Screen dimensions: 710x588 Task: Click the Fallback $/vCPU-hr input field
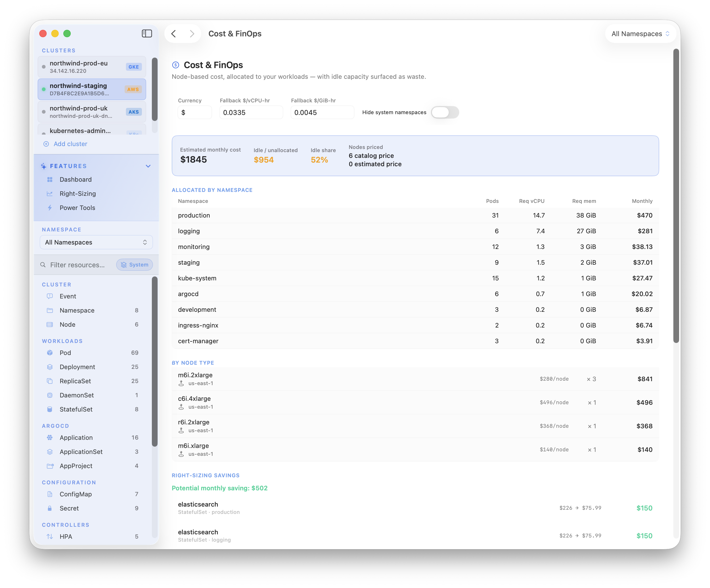(251, 113)
